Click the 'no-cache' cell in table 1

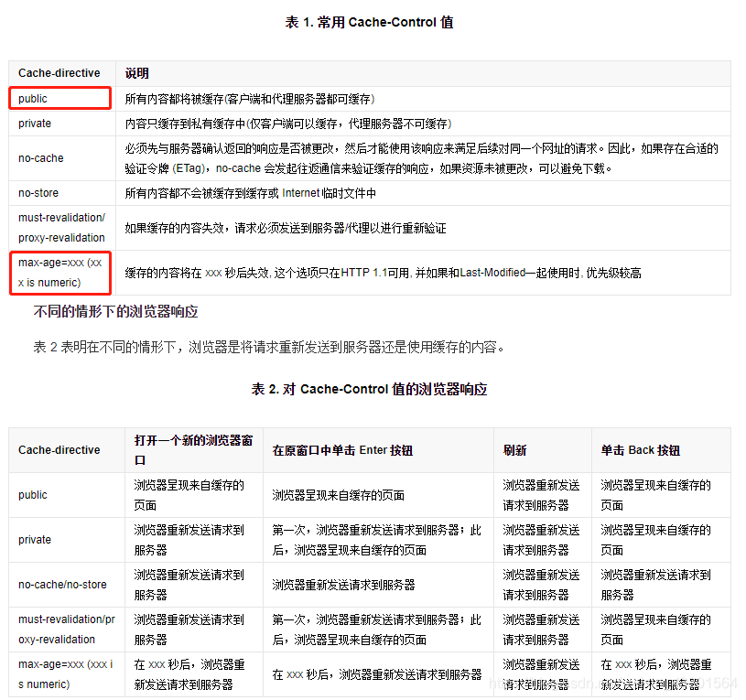pyautogui.click(x=62, y=158)
